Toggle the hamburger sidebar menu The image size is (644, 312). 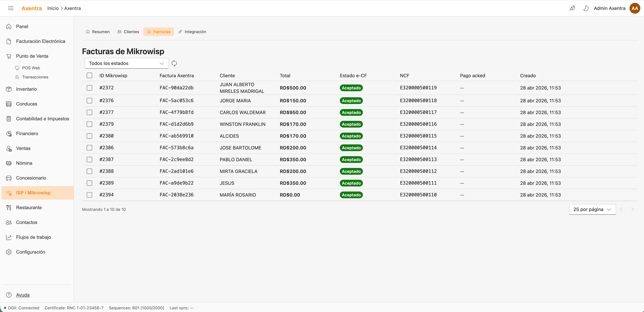(x=11, y=8)
